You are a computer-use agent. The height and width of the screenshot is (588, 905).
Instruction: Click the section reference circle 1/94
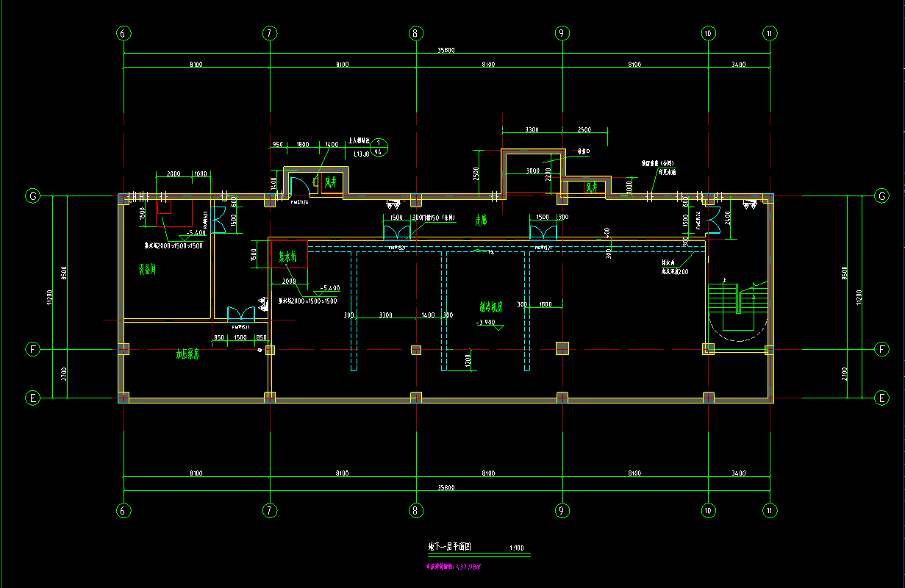[379, 148]
